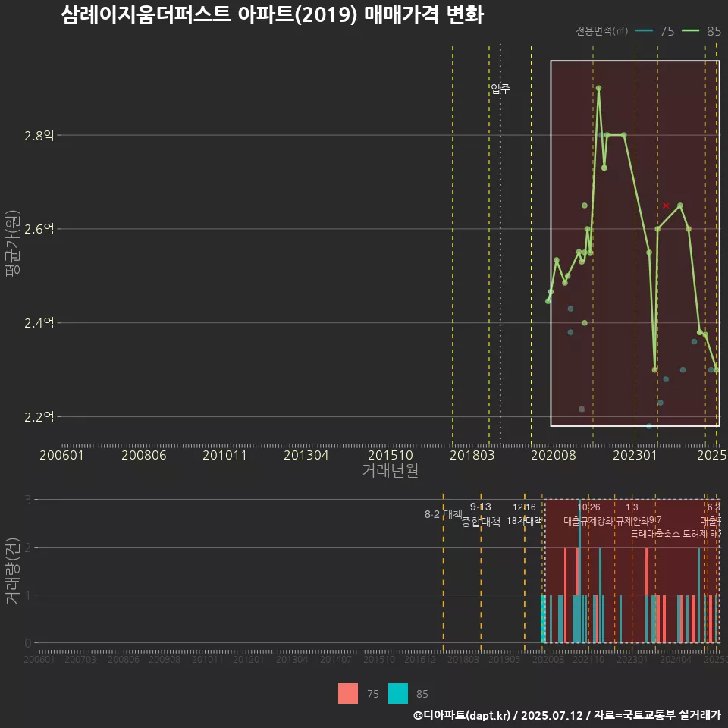The height and width of the screenshot is (728, 728).
Task: Click the highest peak point of 85 line
Action: 598,88
